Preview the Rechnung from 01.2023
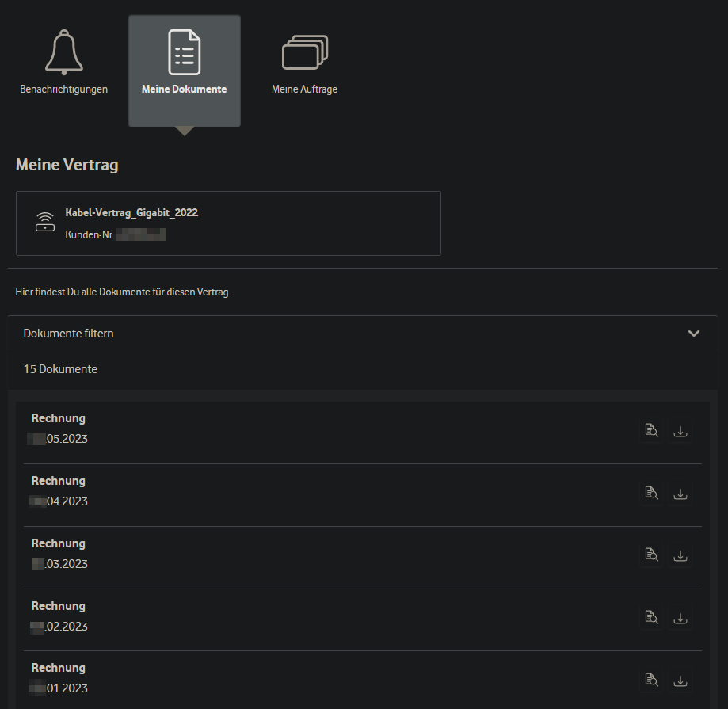The height and width of the screenshot is (709, 728). point(651,680)
